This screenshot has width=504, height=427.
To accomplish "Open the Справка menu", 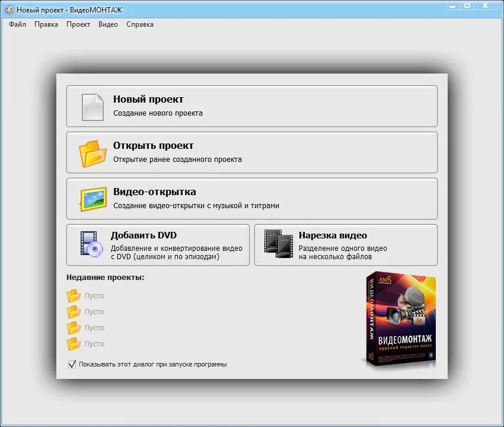I will (140, 24).
